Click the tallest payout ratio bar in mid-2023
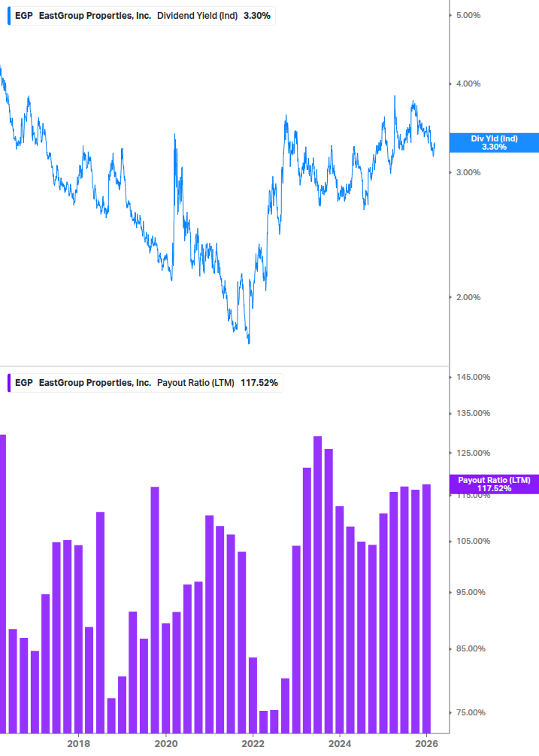 click(x=317, y=584)
